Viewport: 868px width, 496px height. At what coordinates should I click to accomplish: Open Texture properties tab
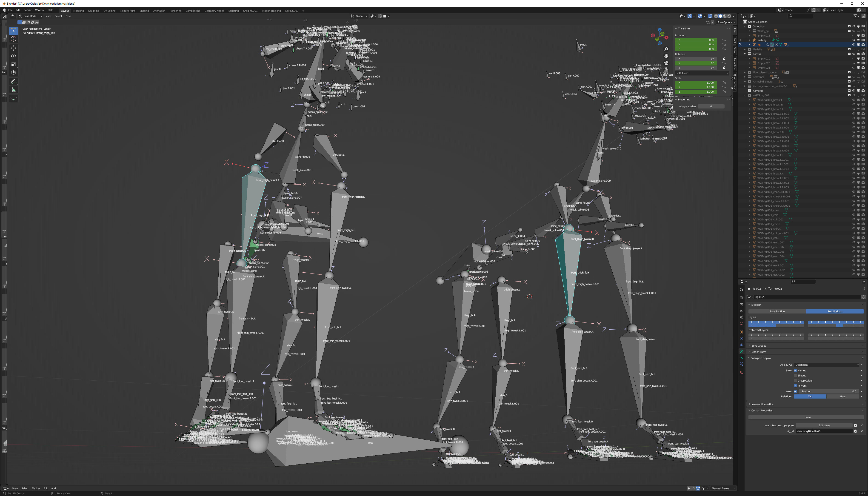click(741, 372)
